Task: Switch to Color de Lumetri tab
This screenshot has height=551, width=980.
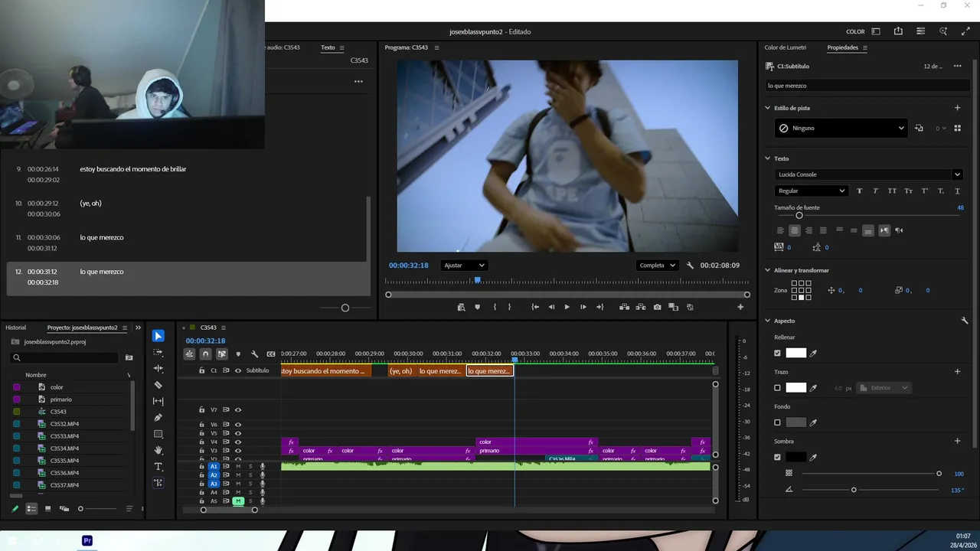Action: tap(785, 47)
